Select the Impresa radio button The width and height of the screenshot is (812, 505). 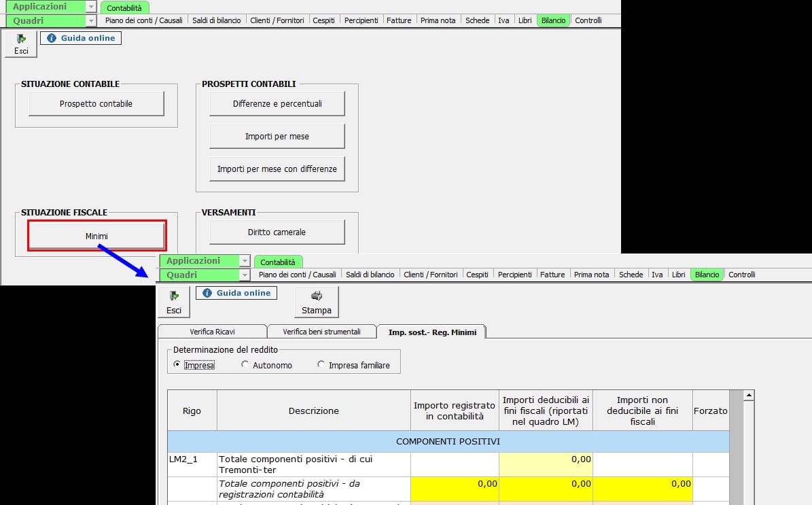[x=177, y=364]
